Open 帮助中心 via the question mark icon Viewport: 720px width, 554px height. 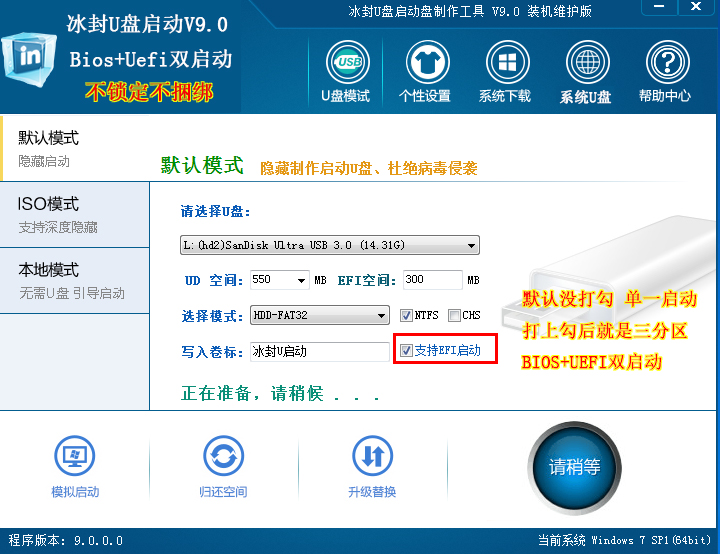(x=668, y=62)
